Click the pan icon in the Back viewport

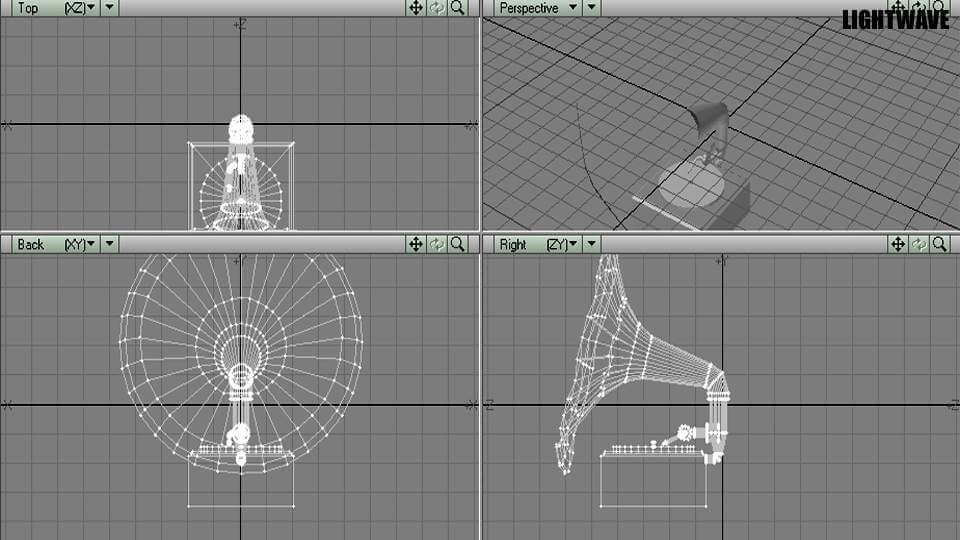(416, 244)
